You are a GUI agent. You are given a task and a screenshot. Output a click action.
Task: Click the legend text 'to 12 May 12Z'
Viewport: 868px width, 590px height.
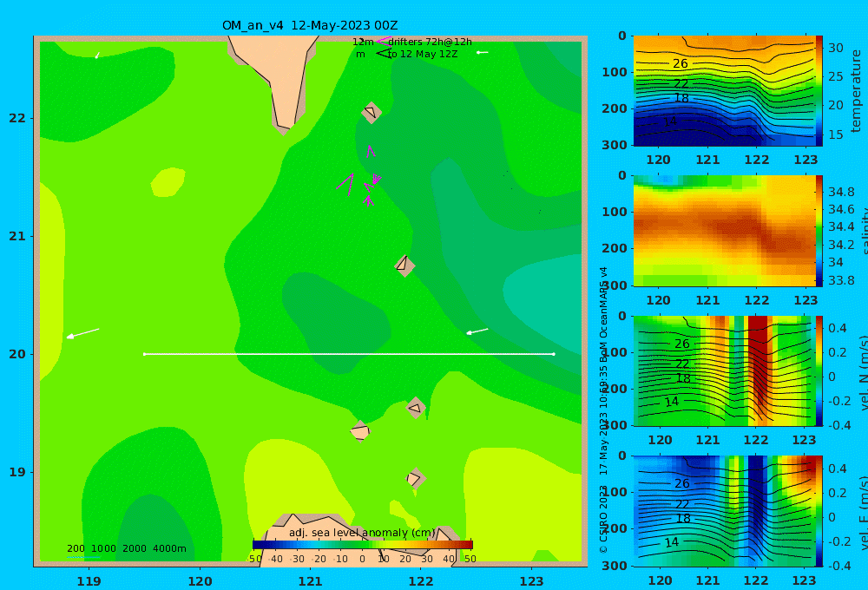423,55
